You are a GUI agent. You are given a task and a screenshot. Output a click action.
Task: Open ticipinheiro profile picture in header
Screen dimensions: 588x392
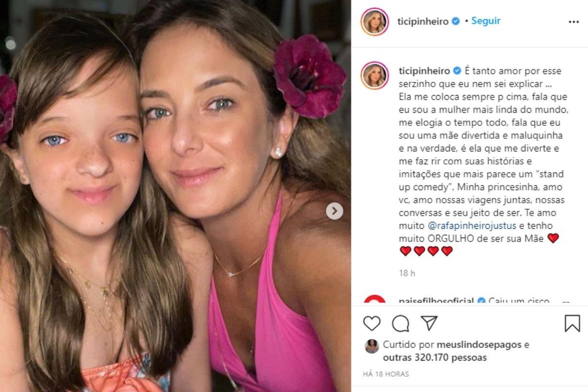pyautogui.click(x=375, y=22)
